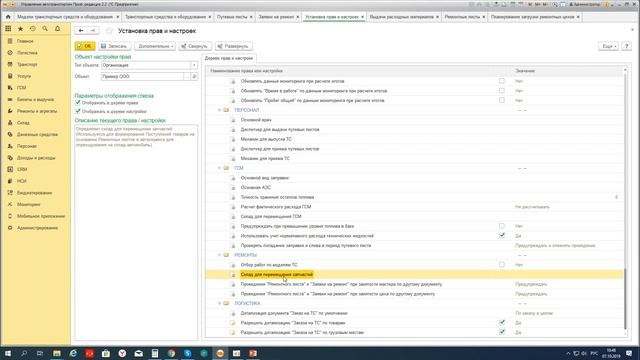Open the Мобильное приложение section

[x=41, y=216]
